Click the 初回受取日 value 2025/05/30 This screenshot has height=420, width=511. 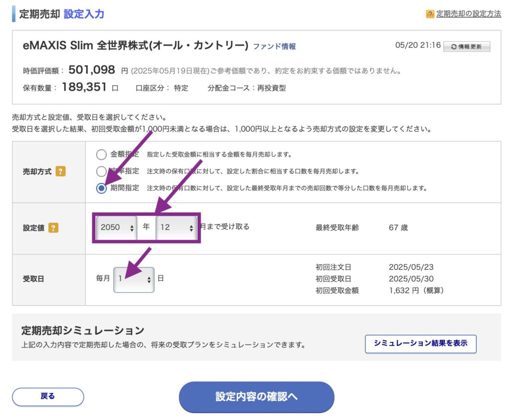pos(411,279)
